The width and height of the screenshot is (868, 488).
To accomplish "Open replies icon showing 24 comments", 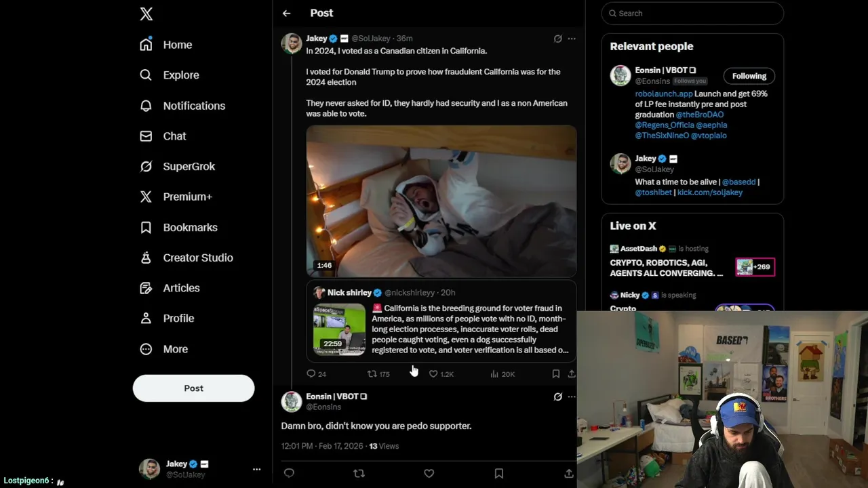I will point(311,373).
